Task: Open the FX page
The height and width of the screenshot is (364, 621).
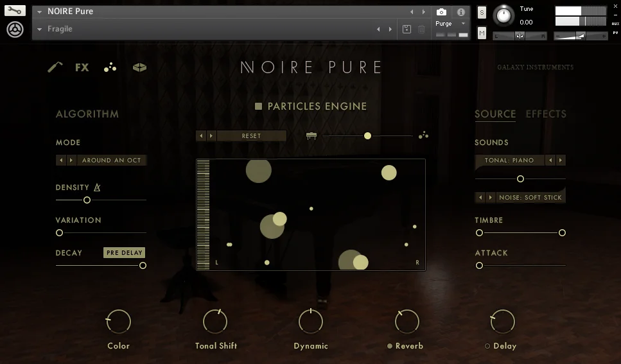Action: 82,67
